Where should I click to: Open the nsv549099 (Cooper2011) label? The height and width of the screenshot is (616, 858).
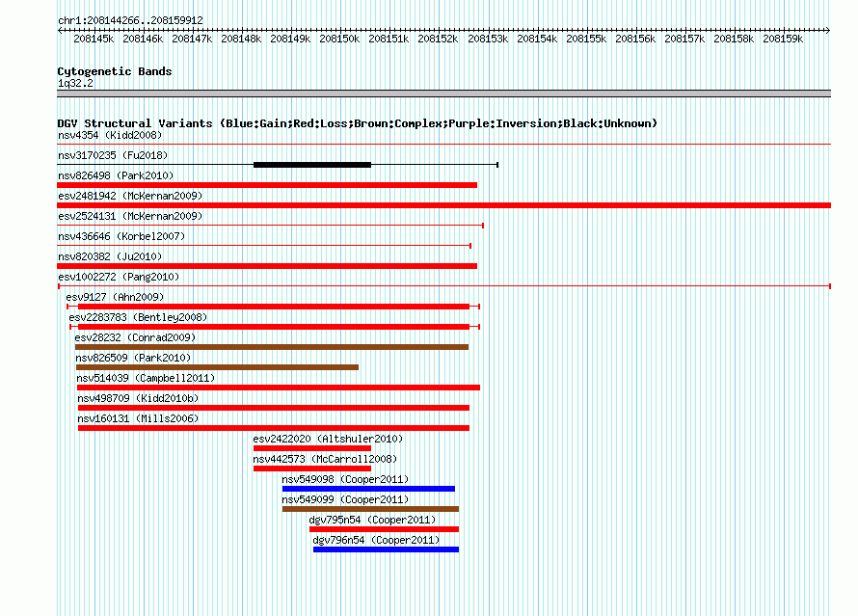coord(345,499)
